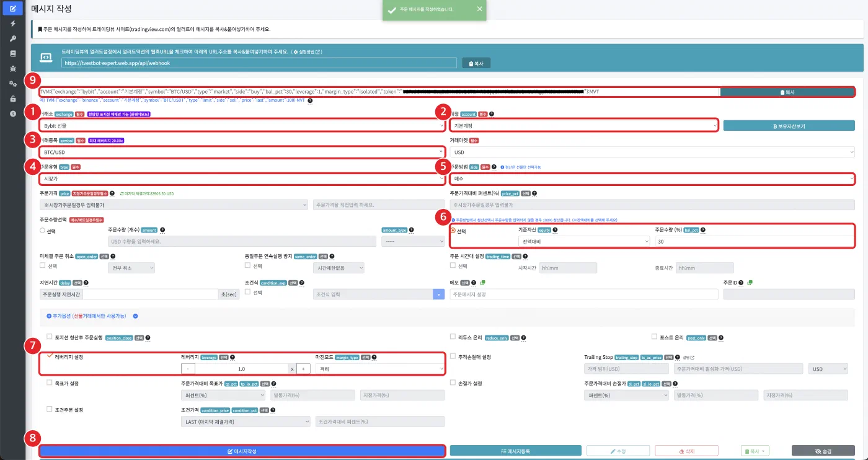
Task: Open the lightning bolt sidebar icon
Action: tap(13, 24)
